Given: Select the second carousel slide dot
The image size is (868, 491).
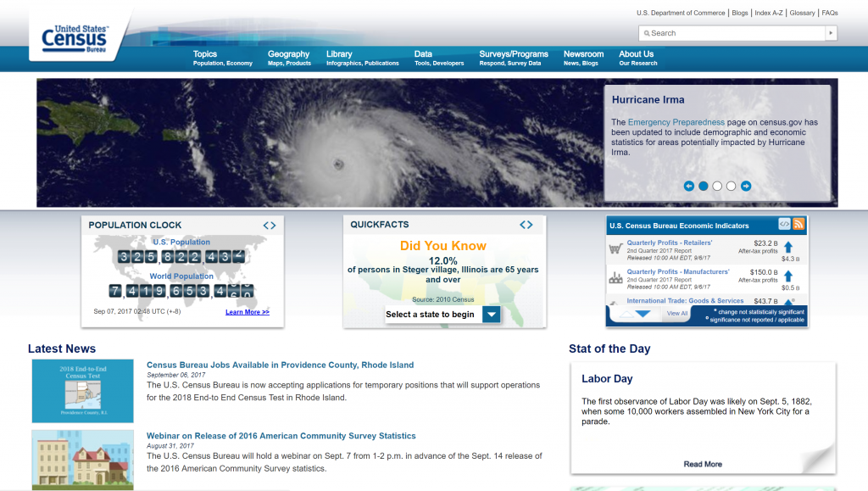Looking at the screenshot, I should coord(704,186).
